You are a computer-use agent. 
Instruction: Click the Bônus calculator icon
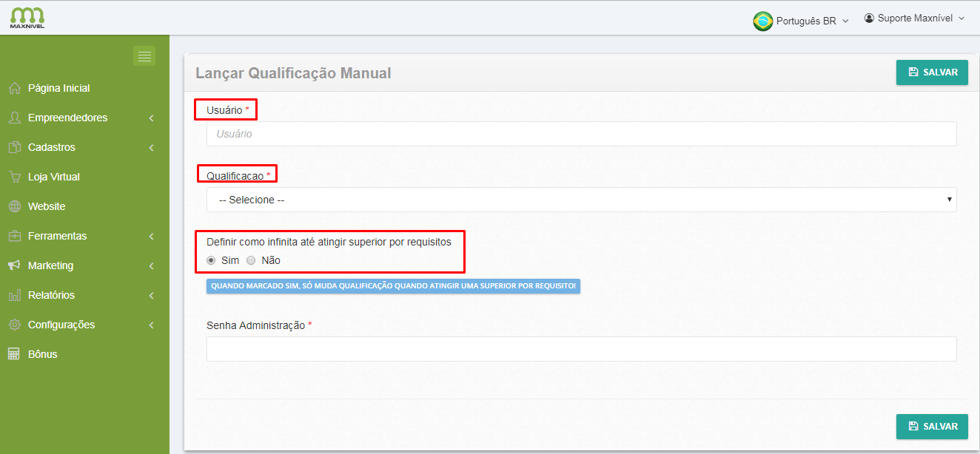point(14,354)
